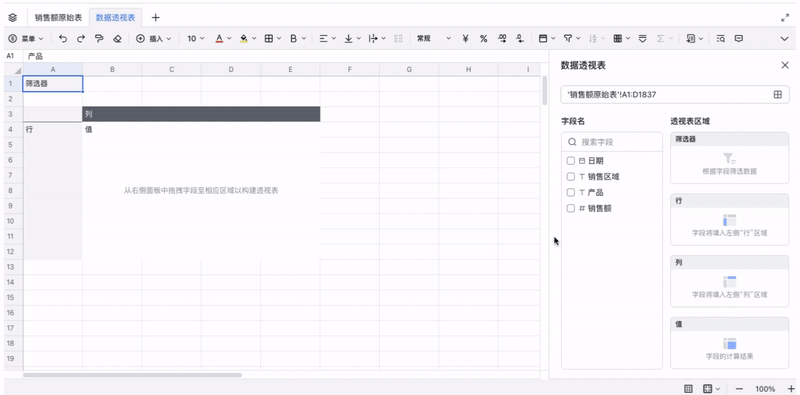Apply the currency ¥ format
The width and height of the screenshot is (800, 395).
click(465, 38)
